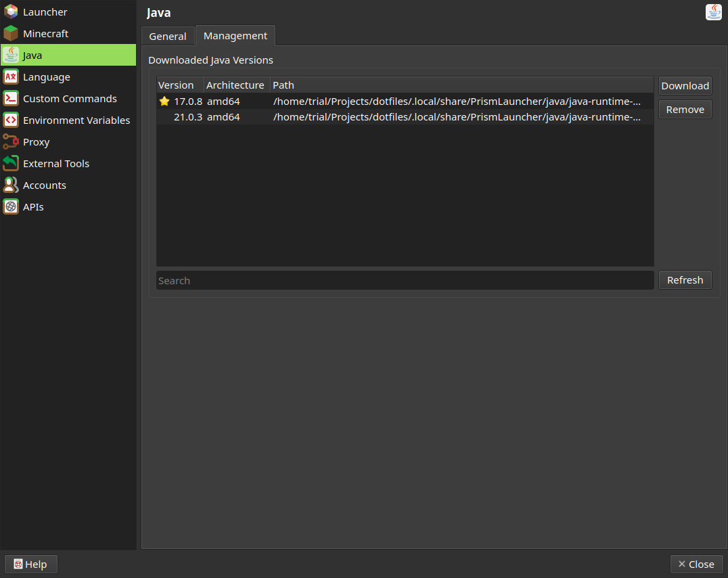Refresh the Java versions list
The width and height of the screenshot is (728, 578).
[x=685, y=280]
